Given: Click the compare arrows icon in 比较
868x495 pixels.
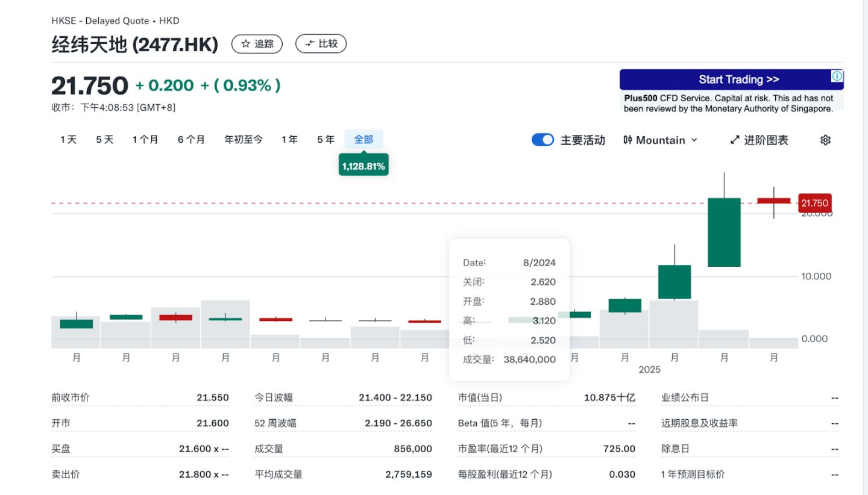Looking at the screenshot, I should pos(309,44).
